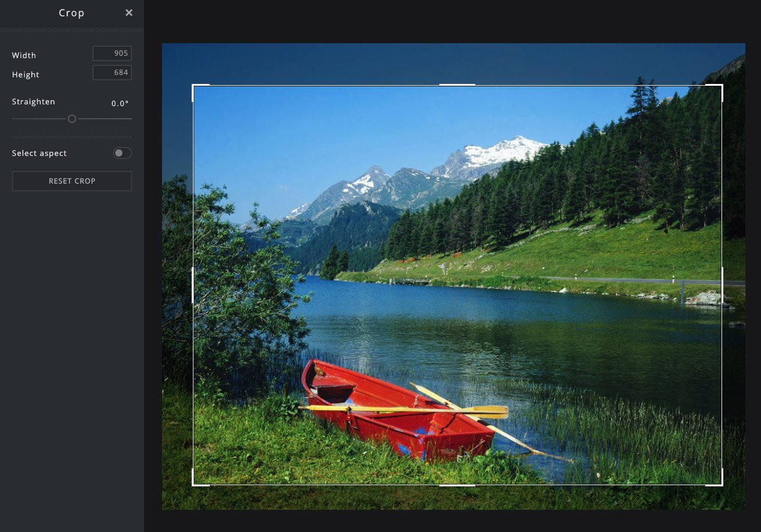The image size is (761, 532).
Task: Click the top-left corner crop handle
Action: click(x=194, y=86)
